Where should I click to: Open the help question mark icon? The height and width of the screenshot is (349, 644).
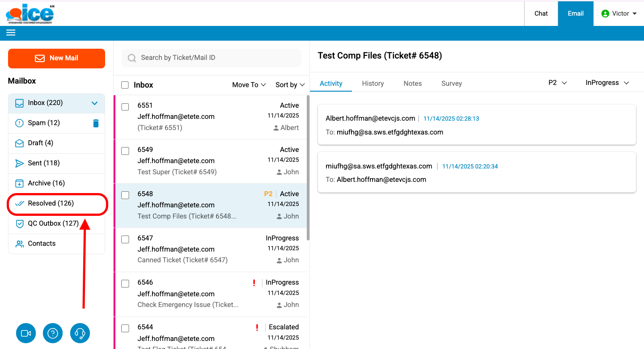coord(53,333)
